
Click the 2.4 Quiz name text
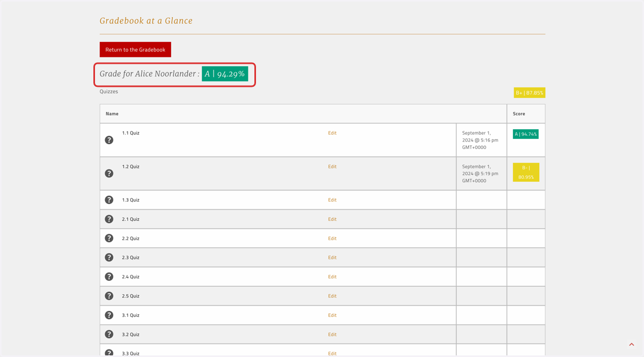click(130, 277)
